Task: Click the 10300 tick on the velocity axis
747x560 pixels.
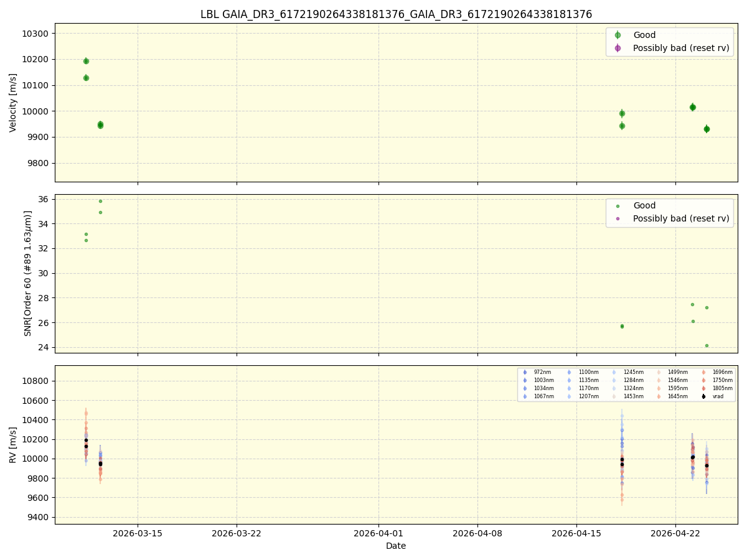Action: pos(37,34)
